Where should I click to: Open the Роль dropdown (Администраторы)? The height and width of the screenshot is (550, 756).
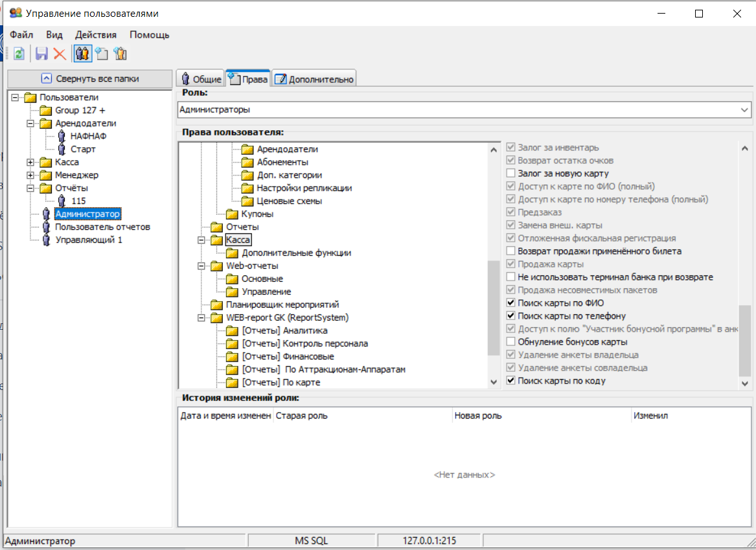744,110
